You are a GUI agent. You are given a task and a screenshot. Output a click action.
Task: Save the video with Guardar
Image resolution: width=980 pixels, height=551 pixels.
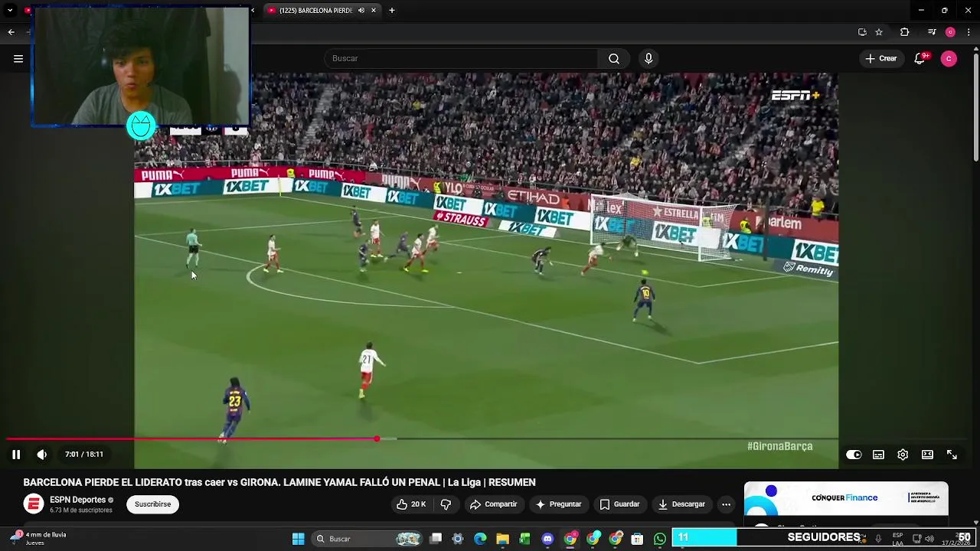[619, 504]
